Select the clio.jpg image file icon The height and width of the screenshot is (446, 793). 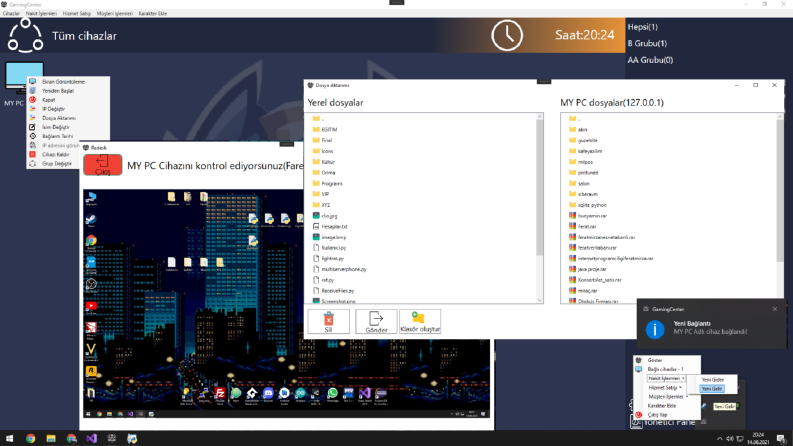(x=316, y=215)
